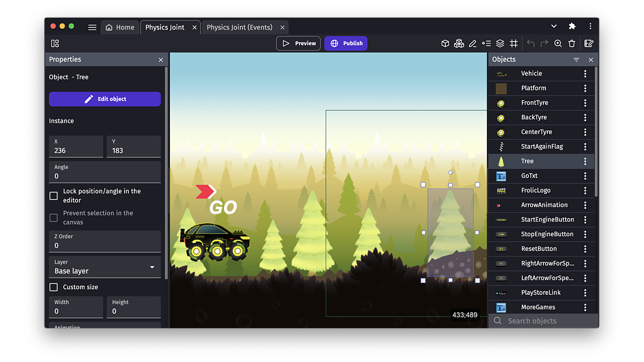Open the events sheet editor icon
Screen dimensions: 644x362
(x=589, y=43)
